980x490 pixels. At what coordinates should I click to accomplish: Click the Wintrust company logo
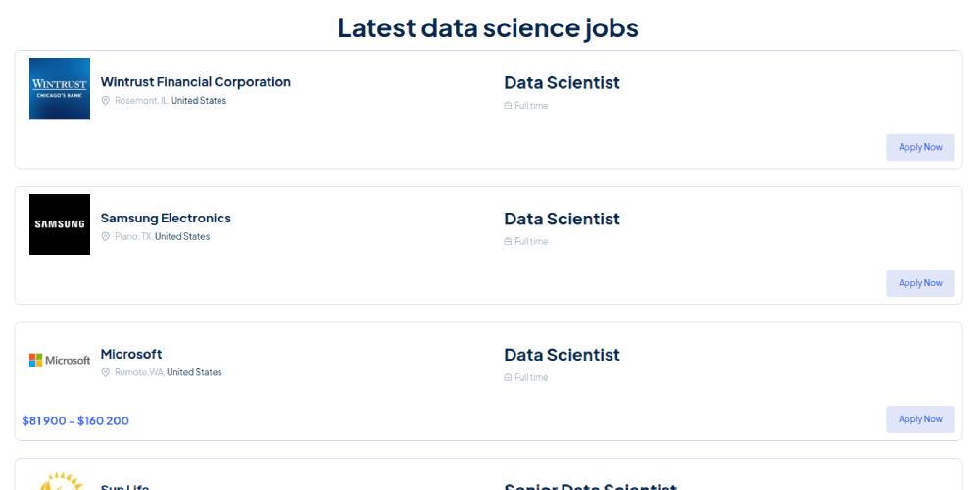tap(60, 88)
